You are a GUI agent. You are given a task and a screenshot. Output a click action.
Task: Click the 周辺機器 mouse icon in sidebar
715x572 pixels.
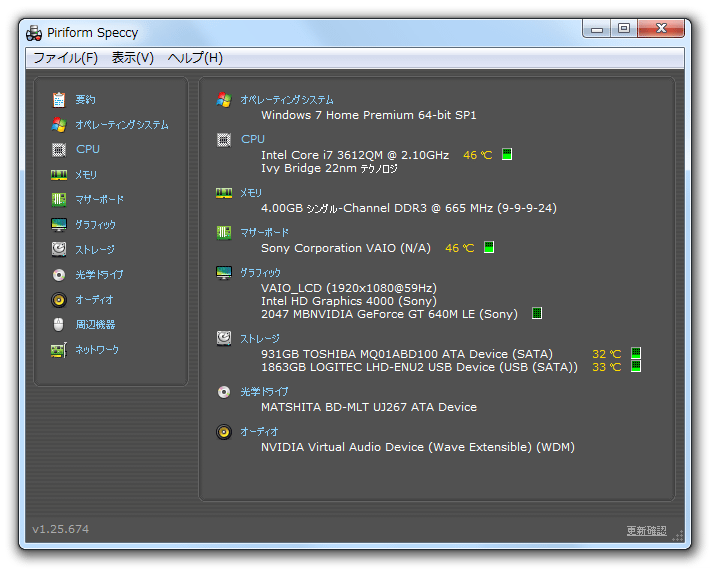click(59, 325)
